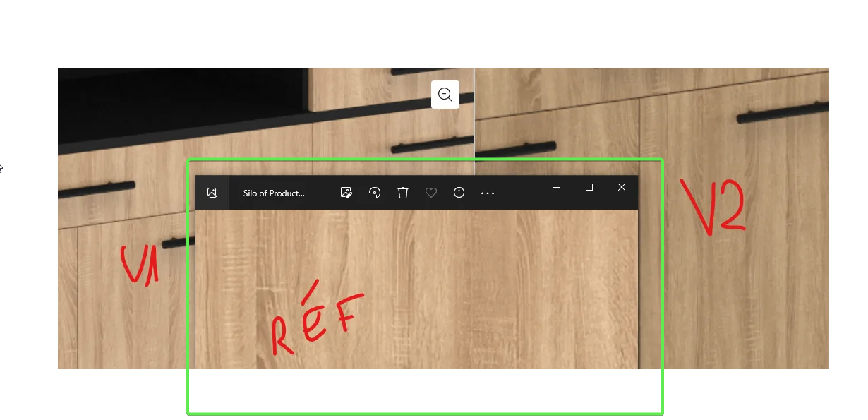Delete the photo with trash icon
Viewport: 868px width, 420px height.
pyautogui.click(x=403, y=193)
